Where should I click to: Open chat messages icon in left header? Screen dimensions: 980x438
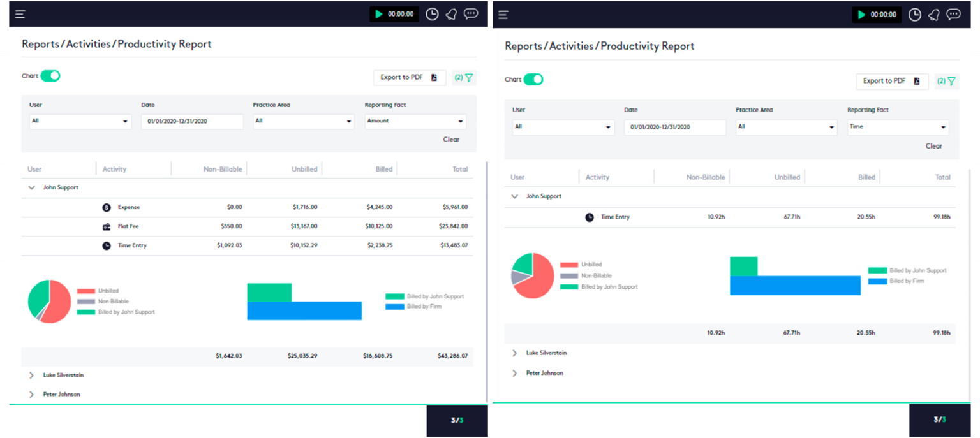point(471,14)
